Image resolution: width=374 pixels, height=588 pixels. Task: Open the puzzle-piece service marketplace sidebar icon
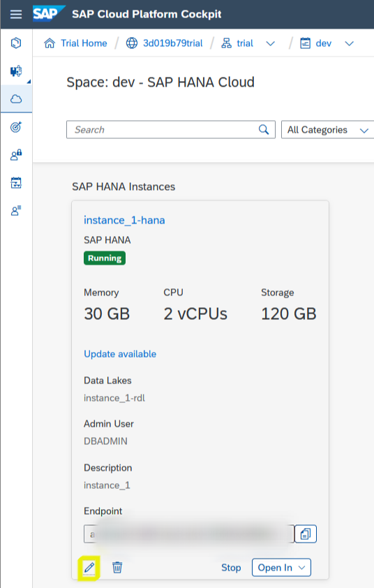pos(16,71)
